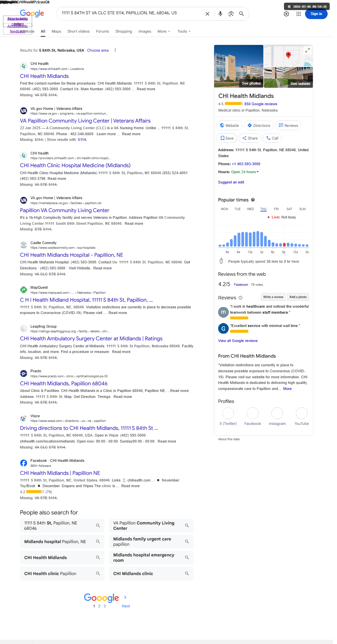
Task: Open the Reviews button in knowledge panel
Action: pyautogui.click(x=288, y=126)
